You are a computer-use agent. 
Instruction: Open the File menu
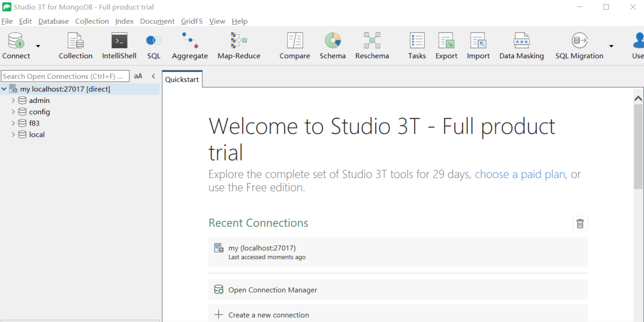pos(7,21)
